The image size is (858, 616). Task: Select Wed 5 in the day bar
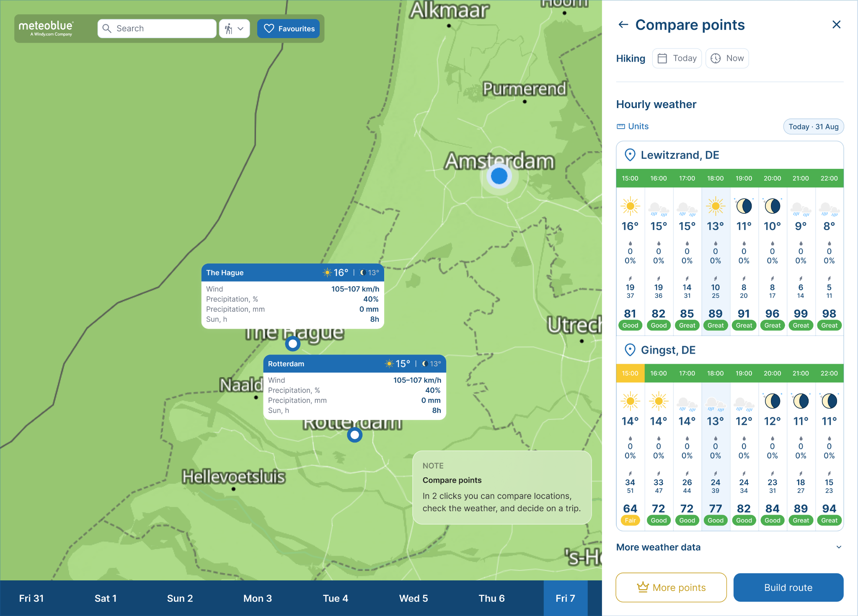(x=413, y=598)
